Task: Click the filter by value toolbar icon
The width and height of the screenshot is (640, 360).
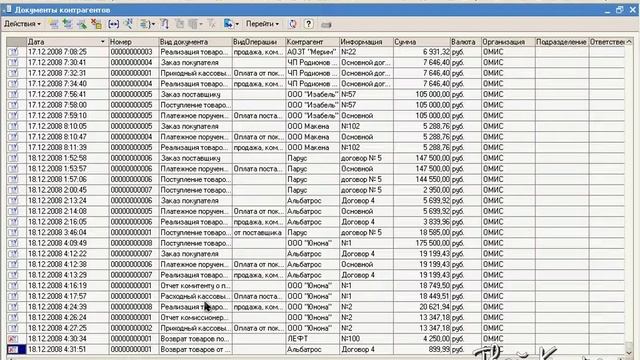Action: [x=144, y=24]
